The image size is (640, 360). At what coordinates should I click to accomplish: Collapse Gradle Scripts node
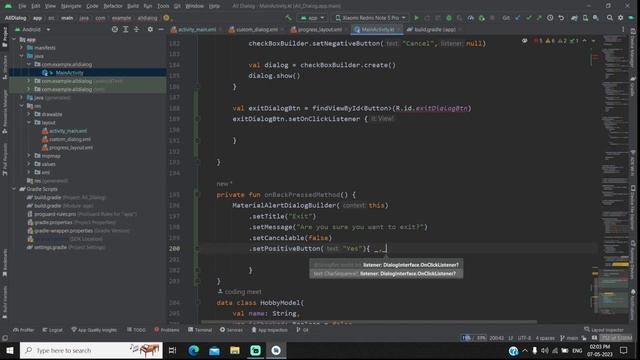[x=15, y=189]
